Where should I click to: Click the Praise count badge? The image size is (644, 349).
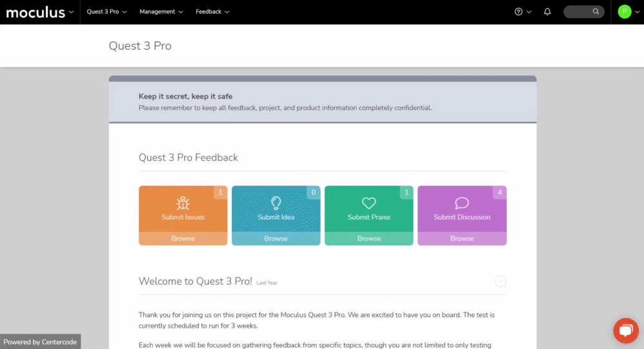pyautogui.click(x=406, y=192)
